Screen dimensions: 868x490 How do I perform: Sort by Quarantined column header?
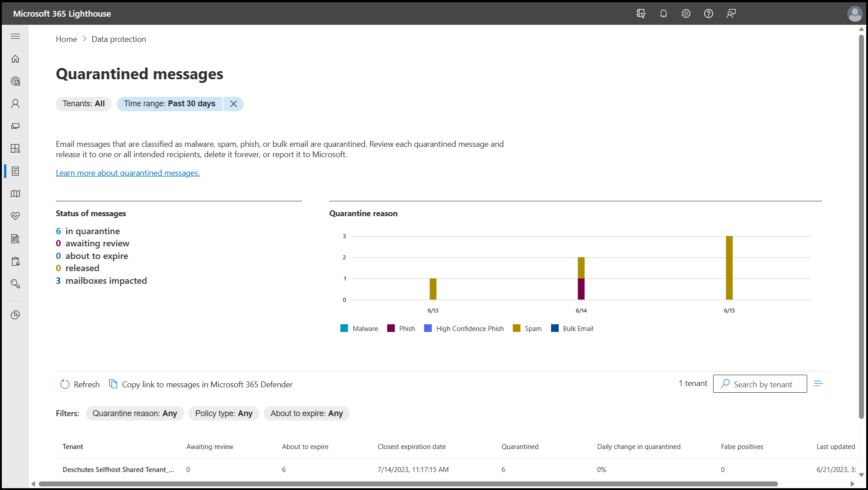point(520,447)
